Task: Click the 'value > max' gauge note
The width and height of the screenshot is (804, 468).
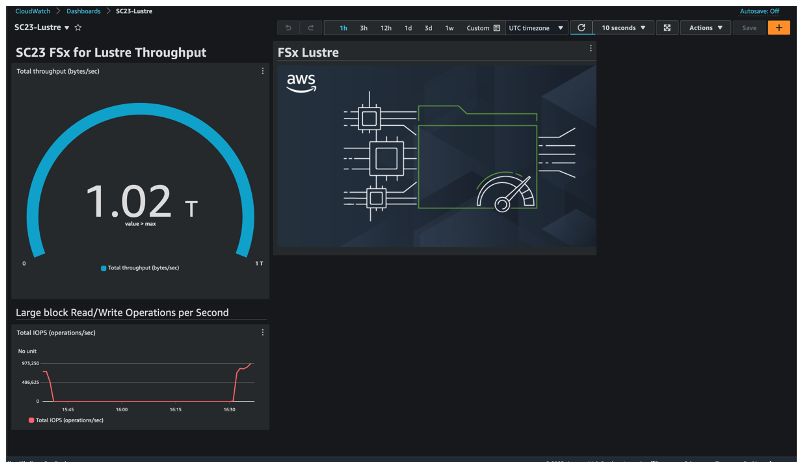Action: click(140, 224)
